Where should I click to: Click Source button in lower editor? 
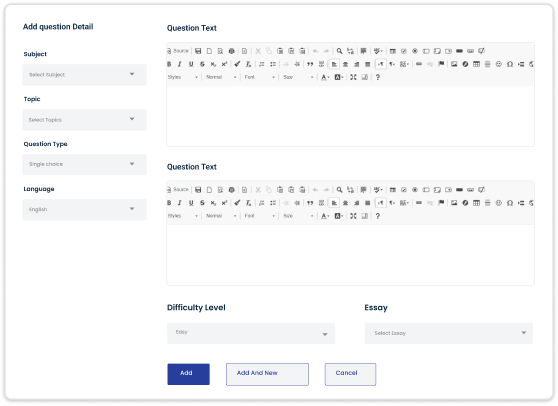tap(178, 190)
